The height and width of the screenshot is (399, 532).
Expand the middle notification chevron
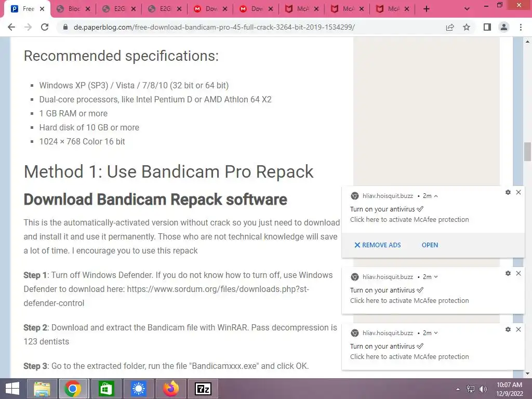436,277
